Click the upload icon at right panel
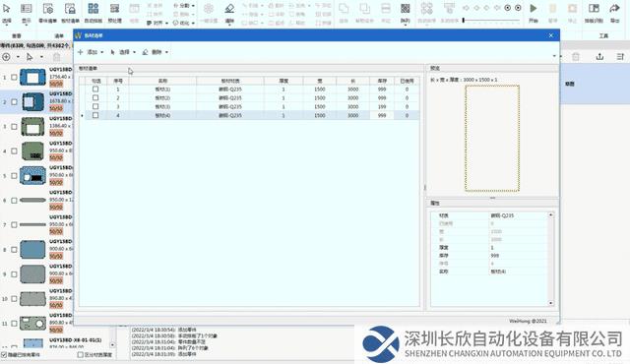Image resolution: width=630 pixels, height=364 pixels. [x=599, y=57]
